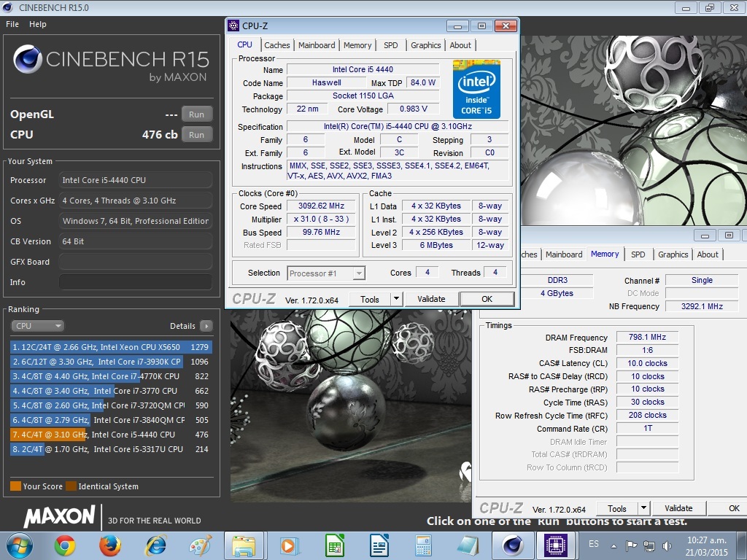This screenshot has width=747, height=560.
Task: Click the Identical System brown legend swatch
Action: (71, 486)
